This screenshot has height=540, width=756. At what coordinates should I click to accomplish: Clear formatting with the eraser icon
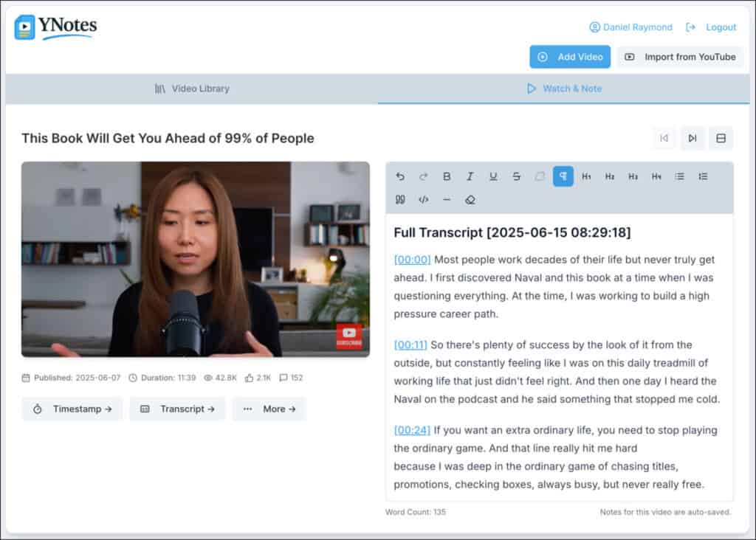[x=470, y=199]
